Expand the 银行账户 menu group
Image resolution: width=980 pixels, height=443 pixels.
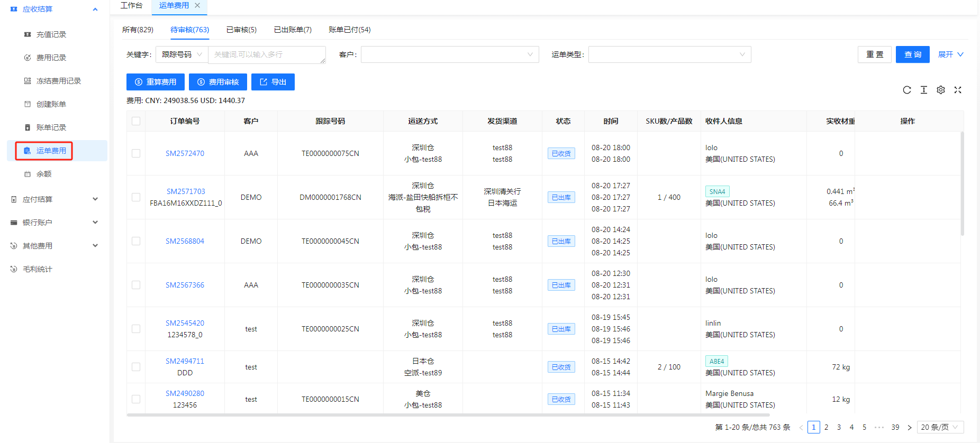pyautogui.click(x=95, y=223)
